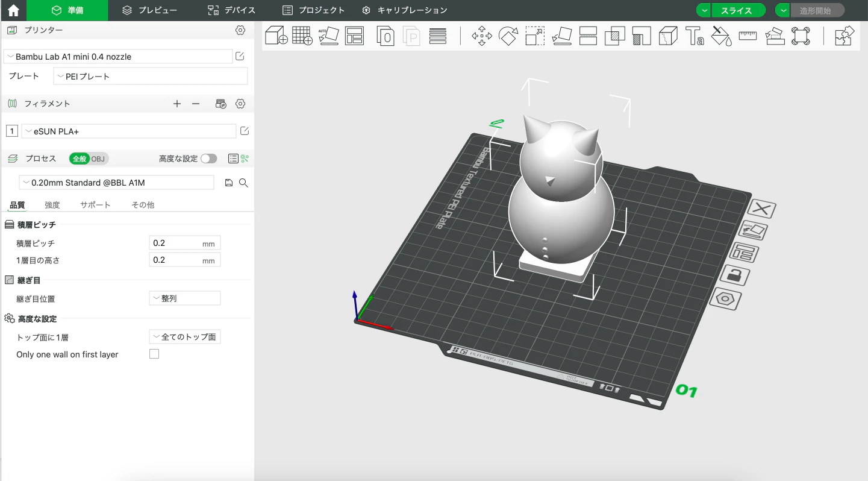
Task: Open the Assembly view puzzle icon
Action: coord(845,36)
